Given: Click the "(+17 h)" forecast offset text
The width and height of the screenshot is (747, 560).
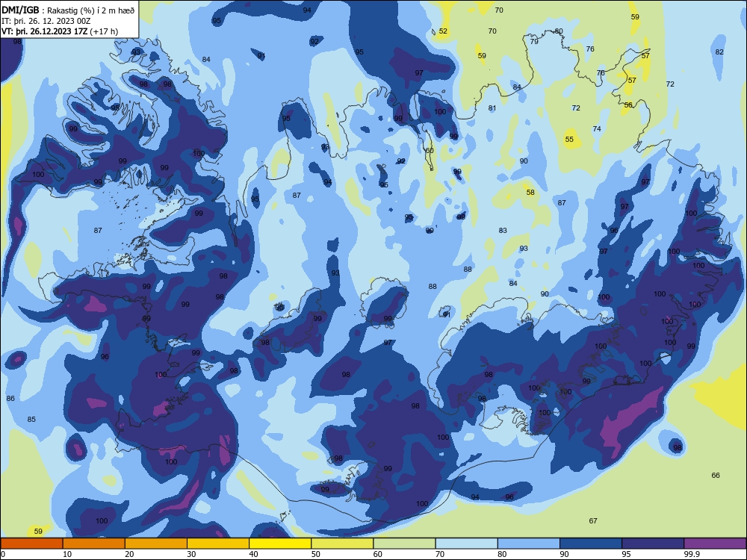Looking at the screenshot, I should (x=104, y=31).
